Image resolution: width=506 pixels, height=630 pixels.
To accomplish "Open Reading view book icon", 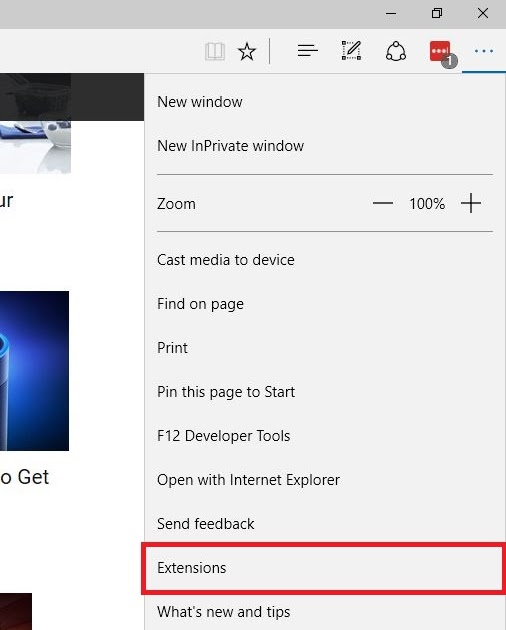I will click(215, 51).
